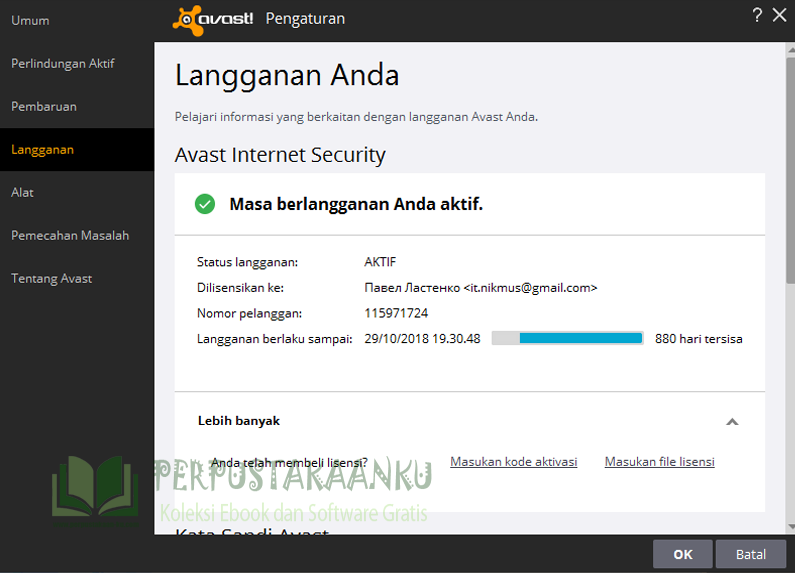The image size is (795, 573).
Task: Confirm with the OK button
Action: click(x=682, y=554)
